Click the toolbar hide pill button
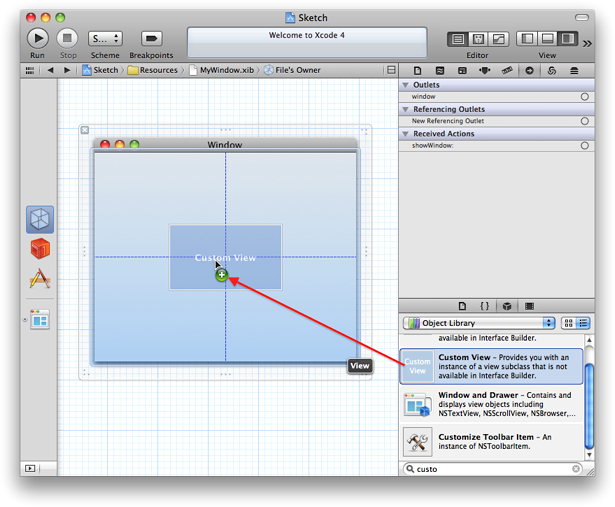 coord(582,18)
